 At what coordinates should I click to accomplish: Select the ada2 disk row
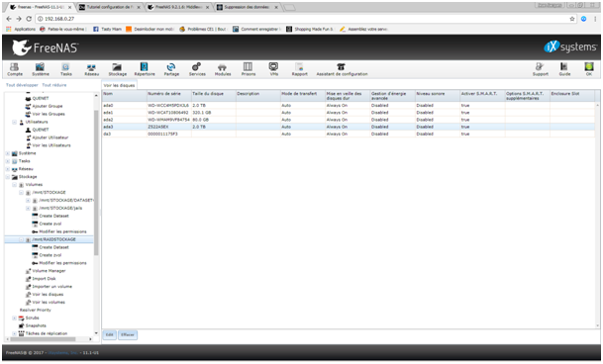[x=349, y=120]
